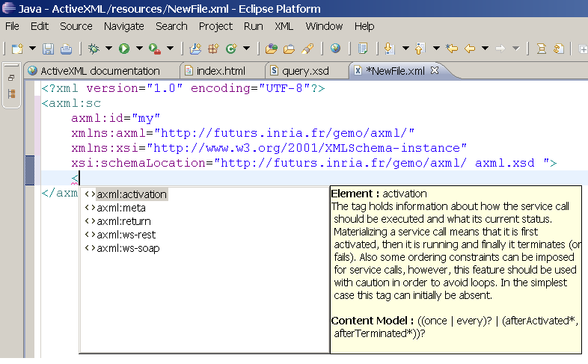
Task: Open the web browser globe icon
Action: pos(335,49)
